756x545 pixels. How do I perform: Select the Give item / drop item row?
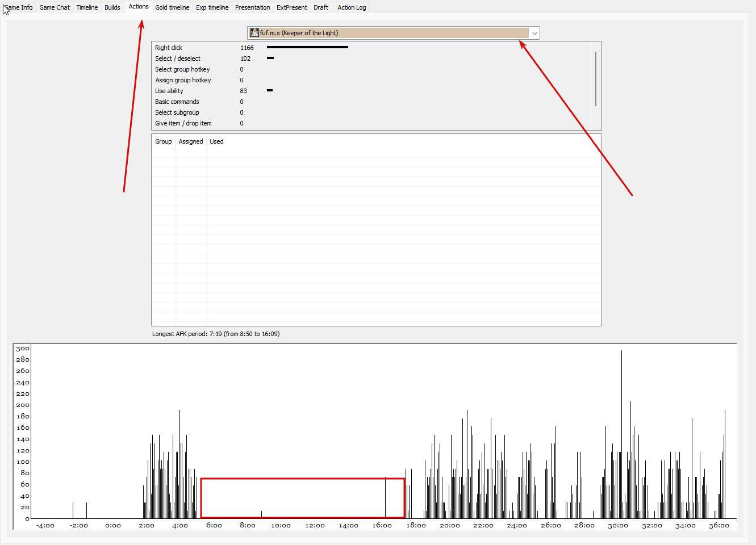point(371,123)
